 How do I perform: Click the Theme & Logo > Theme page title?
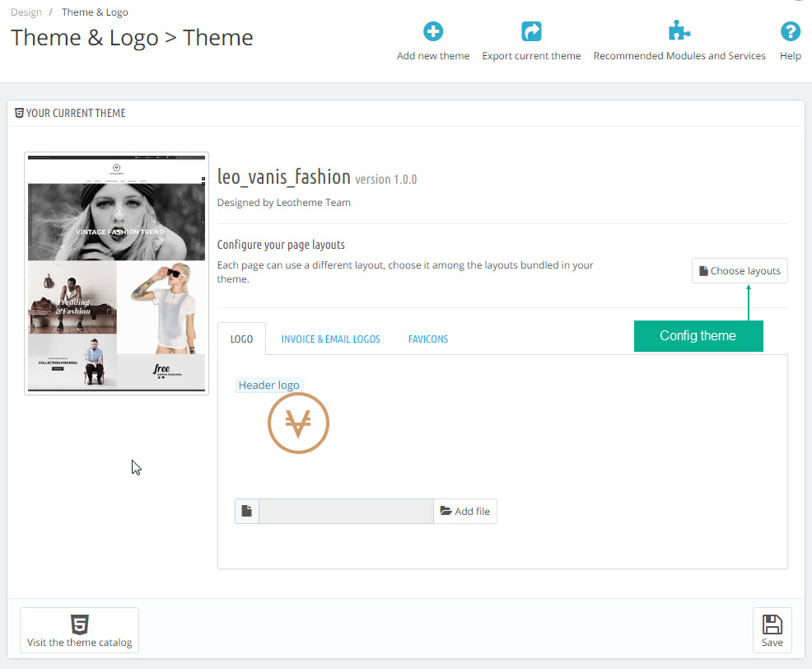(132, 38)
